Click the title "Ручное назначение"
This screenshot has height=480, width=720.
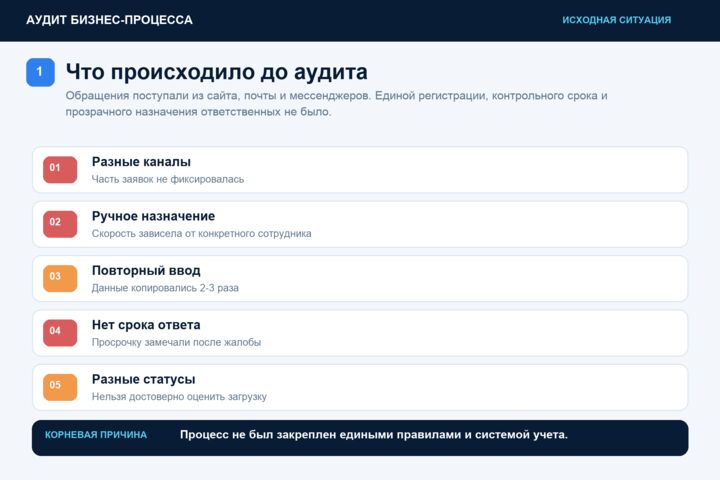pyautogui.click(x=153, y=216)
